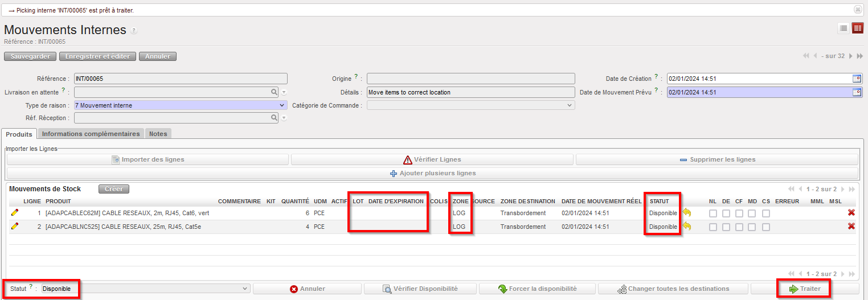Switch to list view icon
The height and width of the screenshot is (300, 868).
(844, 28)
